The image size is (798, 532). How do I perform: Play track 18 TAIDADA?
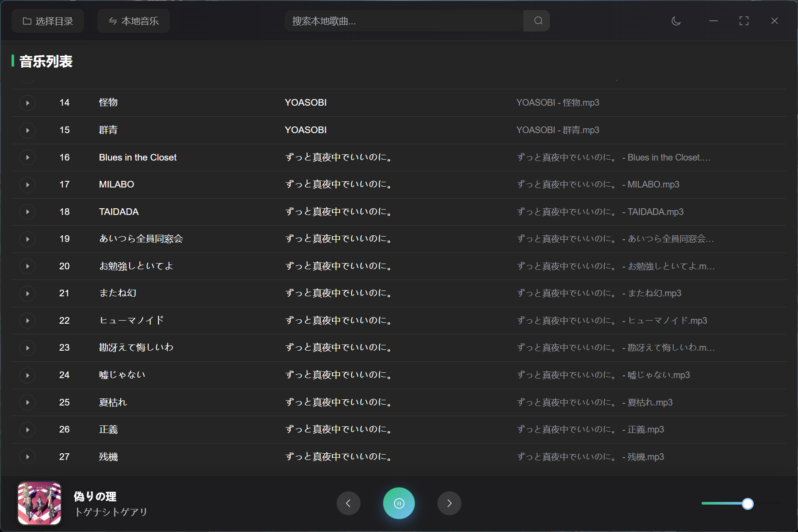click(27, 212)
